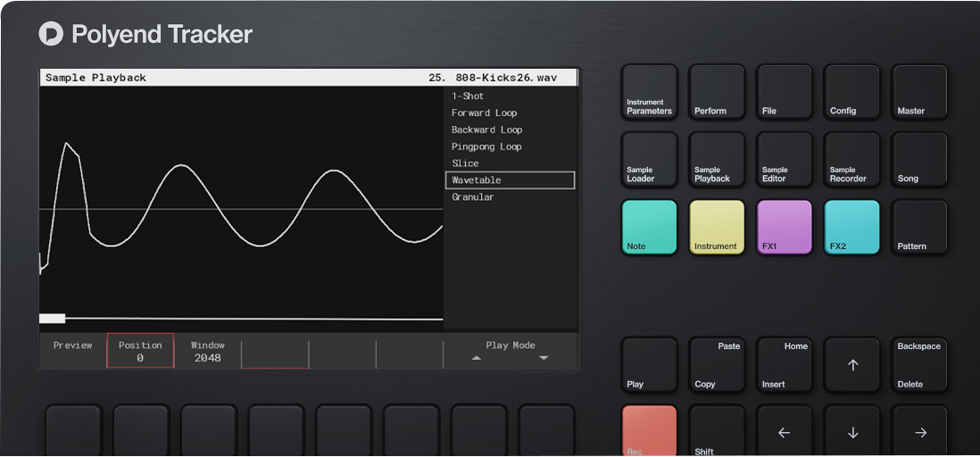Select the Position 0 field
This screenshot has height=457, width=980.
[x=140, y=351]
